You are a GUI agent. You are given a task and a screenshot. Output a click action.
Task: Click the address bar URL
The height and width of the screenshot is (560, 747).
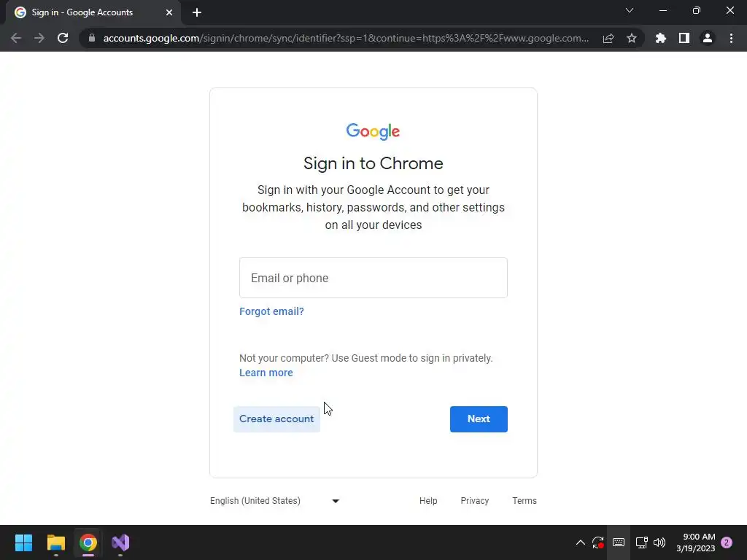point(346,38)
